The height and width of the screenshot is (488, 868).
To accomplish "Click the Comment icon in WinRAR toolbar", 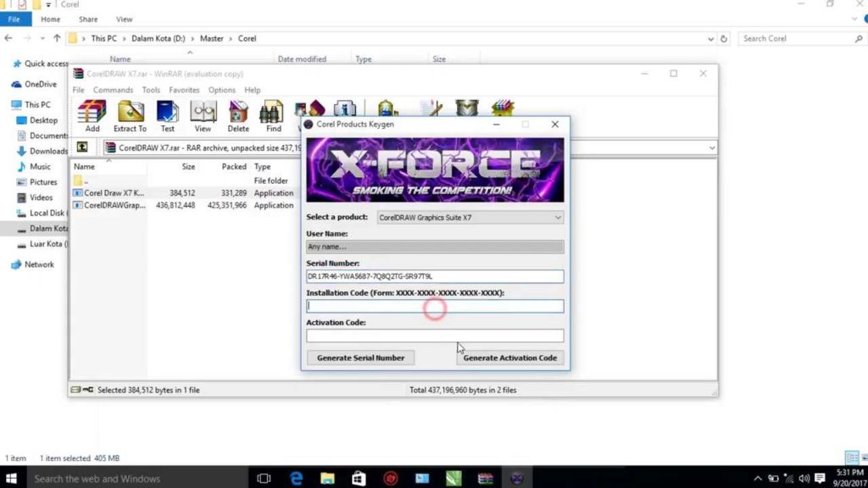I will click(x=431, y=108).
